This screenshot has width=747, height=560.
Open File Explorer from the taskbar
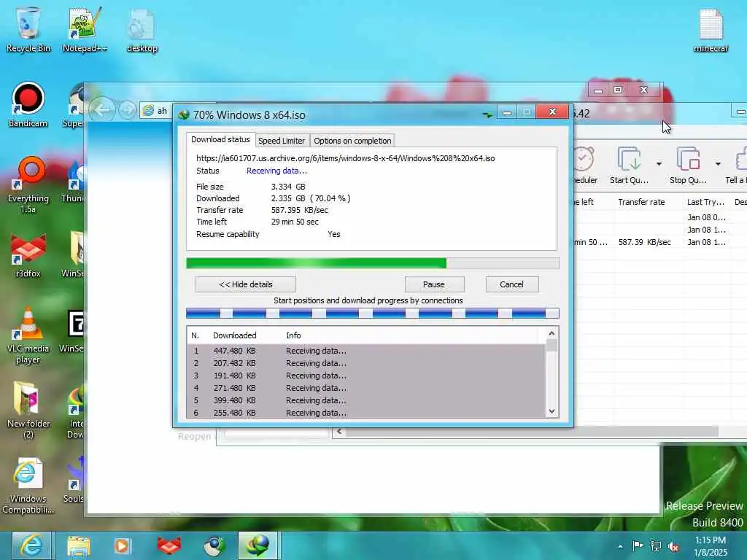coord(79,545)
